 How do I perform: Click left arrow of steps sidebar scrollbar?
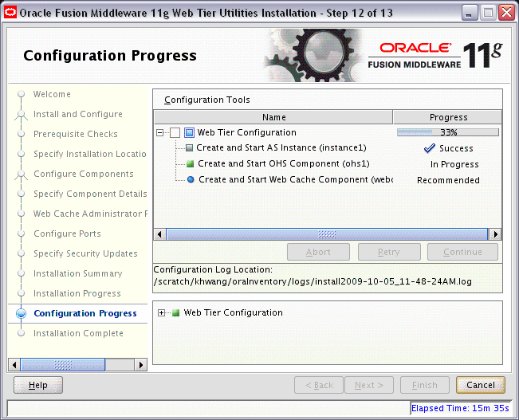[x=14, y=365]
